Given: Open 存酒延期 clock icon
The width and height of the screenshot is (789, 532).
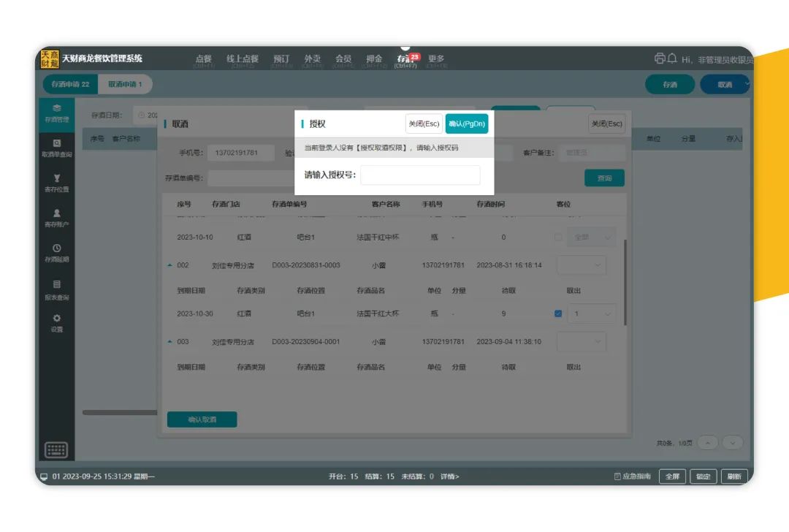Looking at the screenshot, I should point(57,253).
